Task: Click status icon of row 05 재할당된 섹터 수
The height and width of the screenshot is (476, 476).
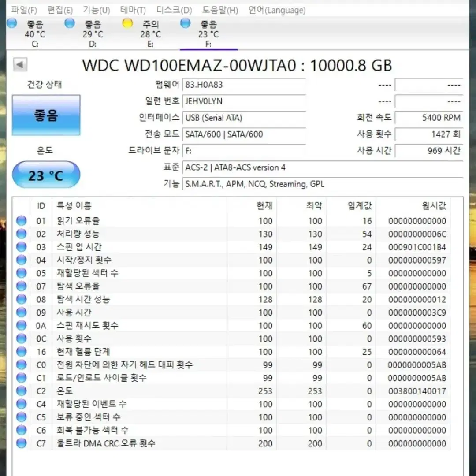Action: [x=21, y=273]
